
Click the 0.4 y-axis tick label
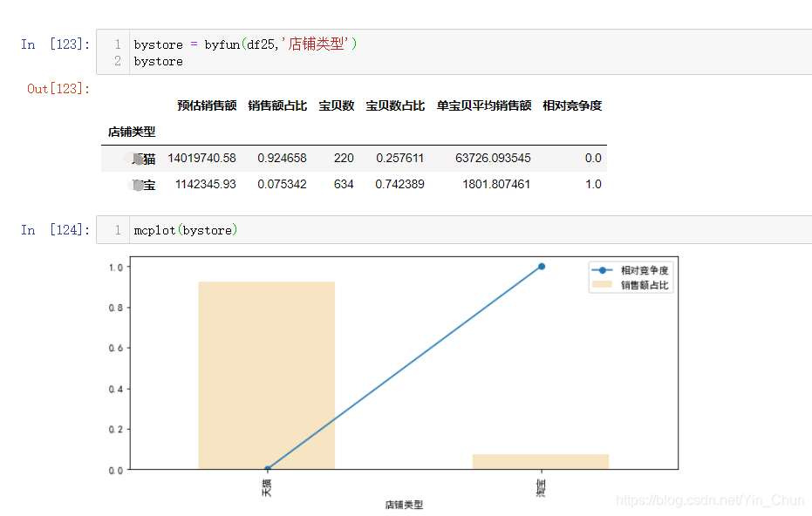pos(115,390)
